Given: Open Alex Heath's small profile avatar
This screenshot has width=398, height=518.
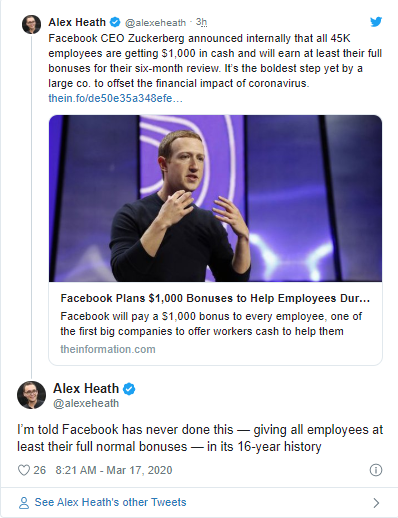Looking at the screenshot, I should coord(32,24).
